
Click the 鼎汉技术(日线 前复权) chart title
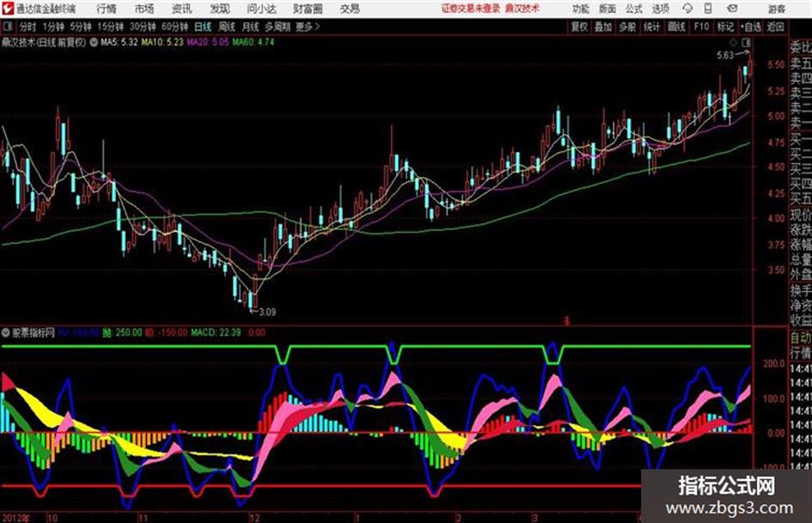tap(44, 42)
